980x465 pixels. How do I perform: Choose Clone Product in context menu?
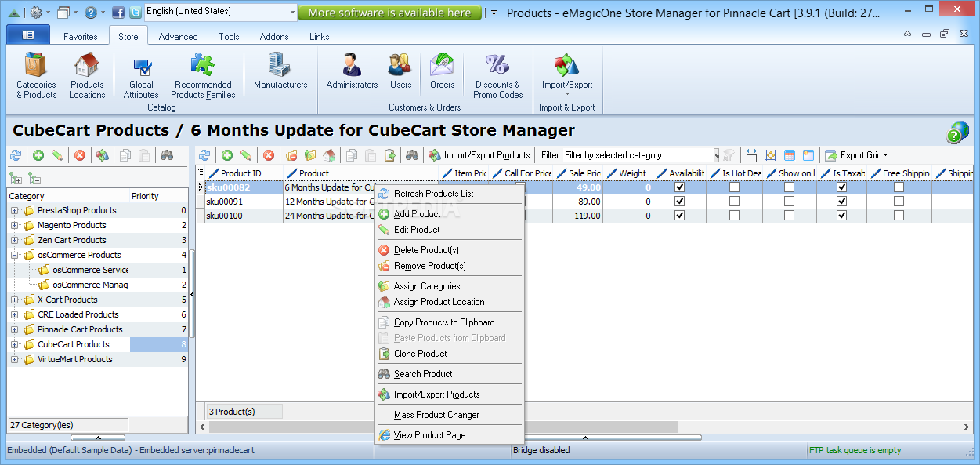[449, 354]
